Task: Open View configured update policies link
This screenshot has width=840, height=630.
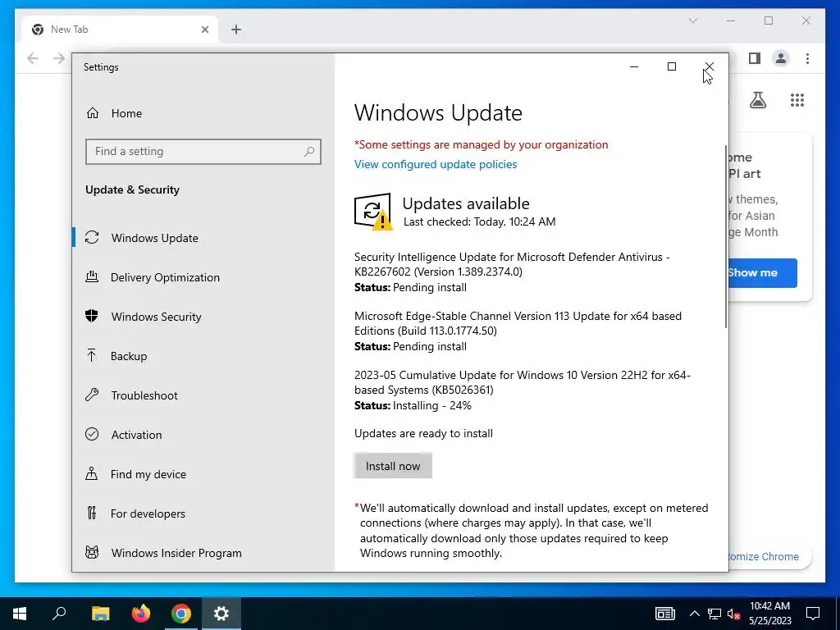Action: pos(436,164)
